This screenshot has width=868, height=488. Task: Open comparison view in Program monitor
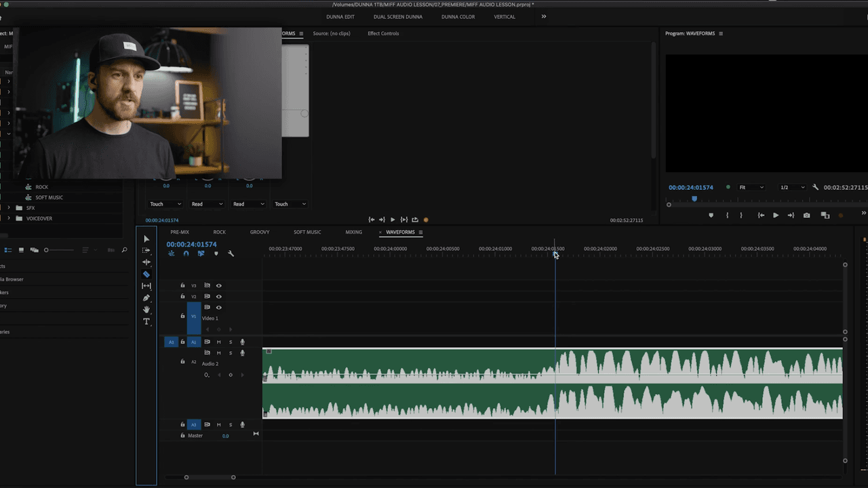825,216
